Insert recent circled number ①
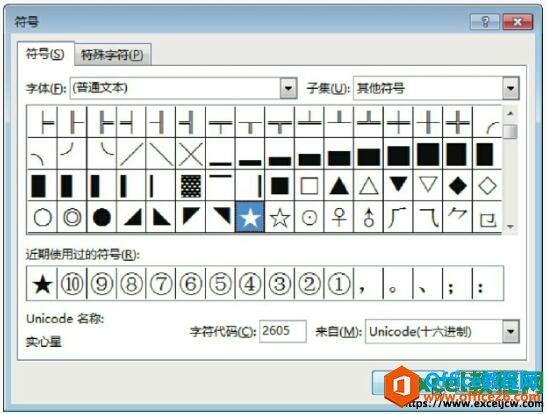 (x=339, y=284)
